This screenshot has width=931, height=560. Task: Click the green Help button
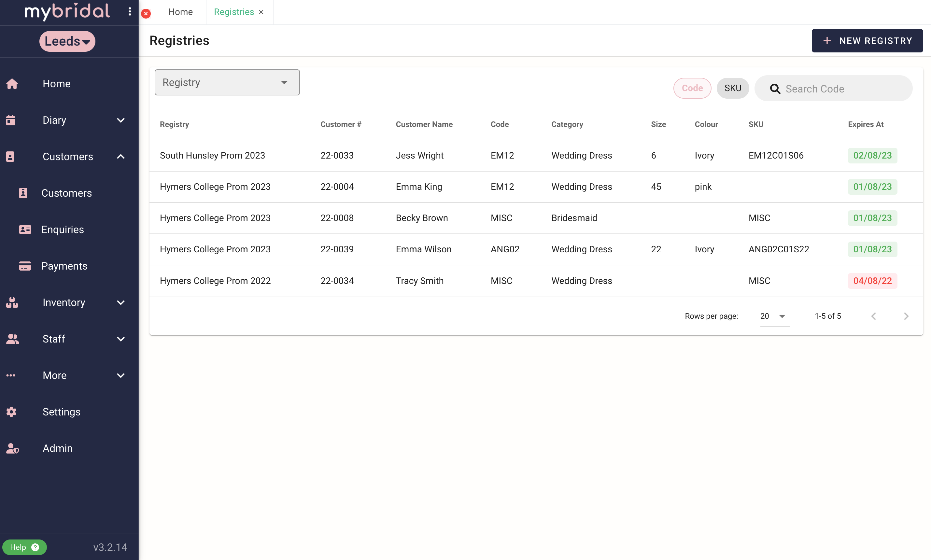[x=24, y=547]
